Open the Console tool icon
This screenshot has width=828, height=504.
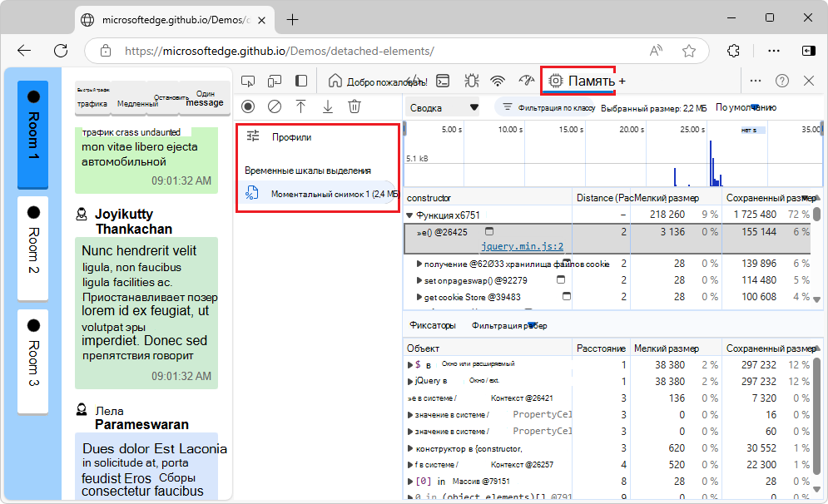444,81
